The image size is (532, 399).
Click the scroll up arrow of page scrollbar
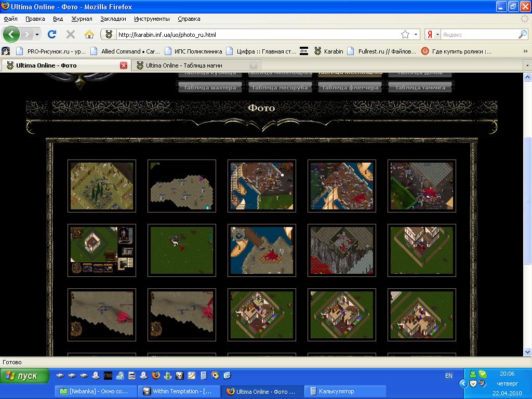pos(528,77)
